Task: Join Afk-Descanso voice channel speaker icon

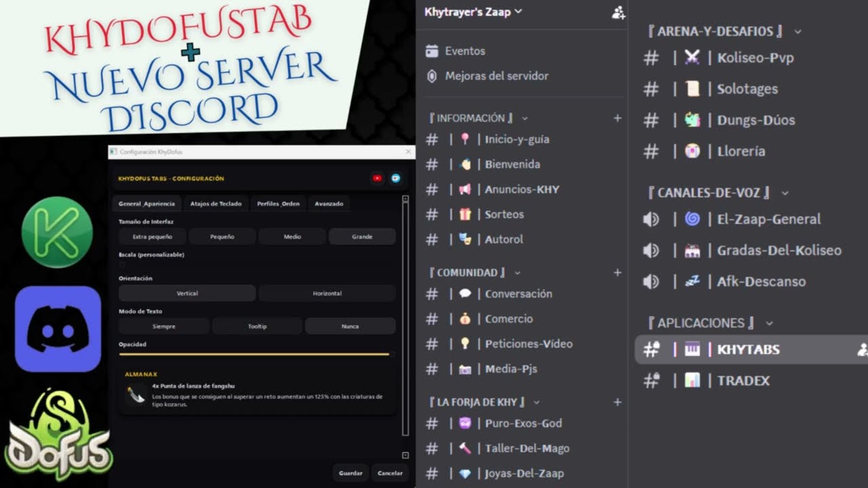Action: [x=651, y=281]
